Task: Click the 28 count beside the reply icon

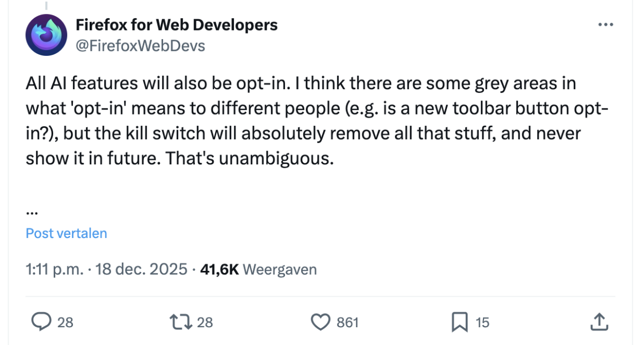Action: coord(65,322)
